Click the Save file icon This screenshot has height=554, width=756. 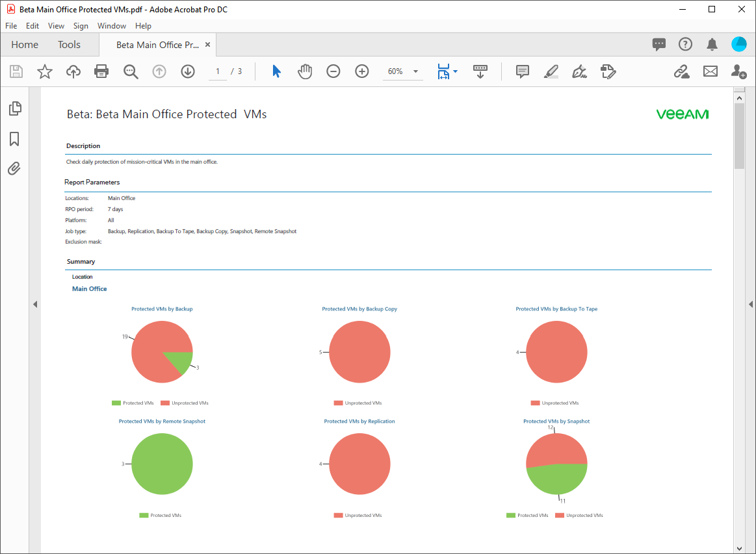coord(16,72)
